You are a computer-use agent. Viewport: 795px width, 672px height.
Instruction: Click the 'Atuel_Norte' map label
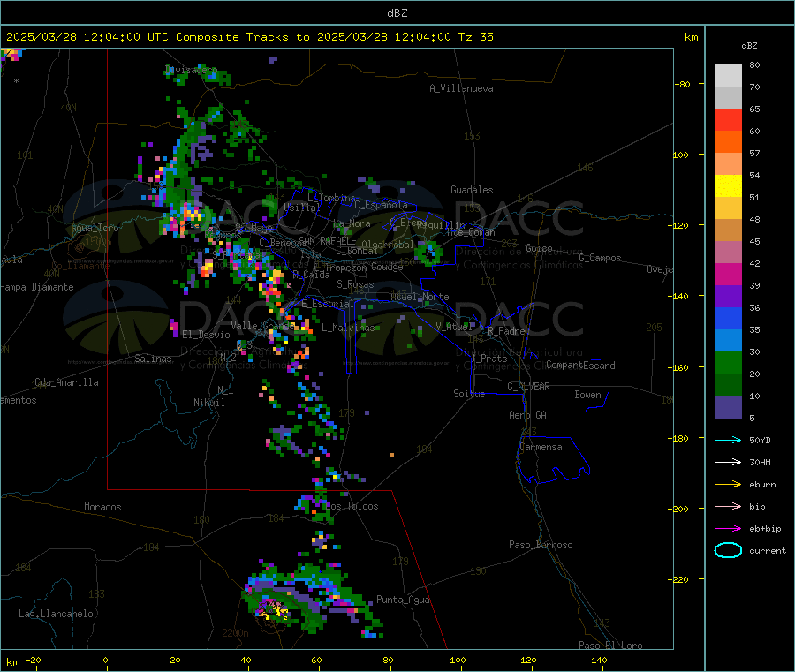pos(420,297)
